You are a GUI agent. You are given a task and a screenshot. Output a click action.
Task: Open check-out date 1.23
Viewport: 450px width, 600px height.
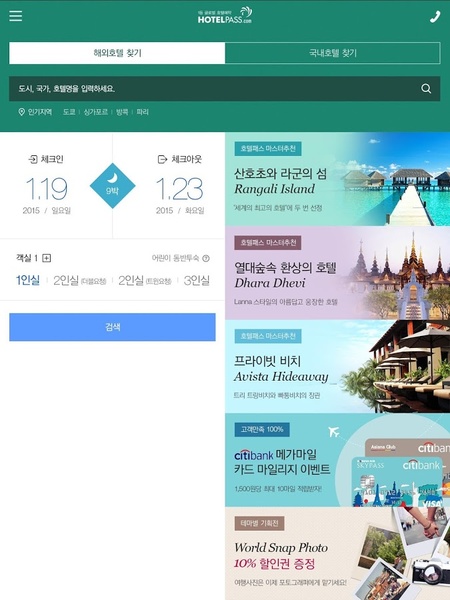coord(180,189)
